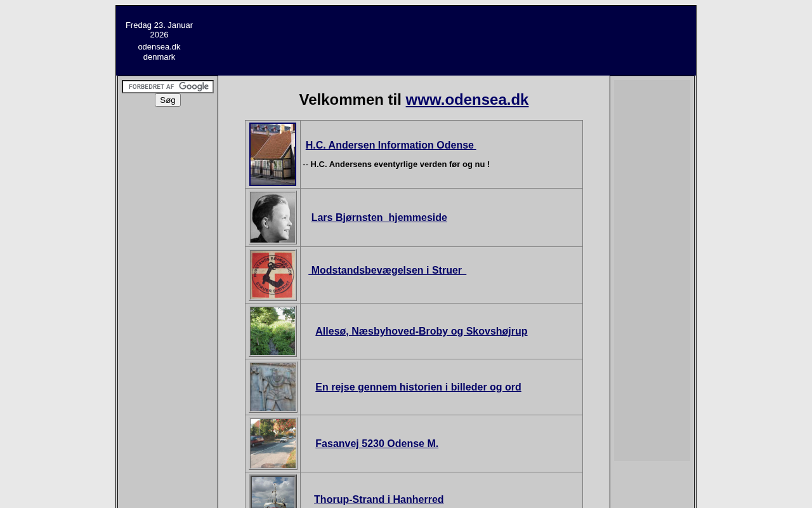Open the www.odensea.dk heading link

467,100
